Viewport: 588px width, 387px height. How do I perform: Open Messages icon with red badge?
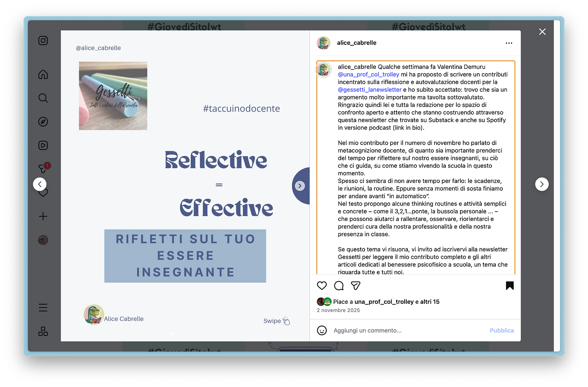[x=43, y=168]
